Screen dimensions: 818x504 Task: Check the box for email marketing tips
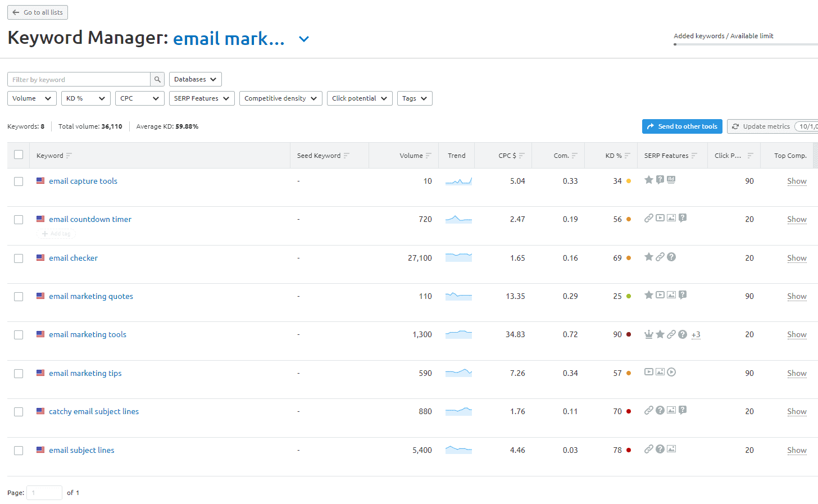[x=19, y=374]
